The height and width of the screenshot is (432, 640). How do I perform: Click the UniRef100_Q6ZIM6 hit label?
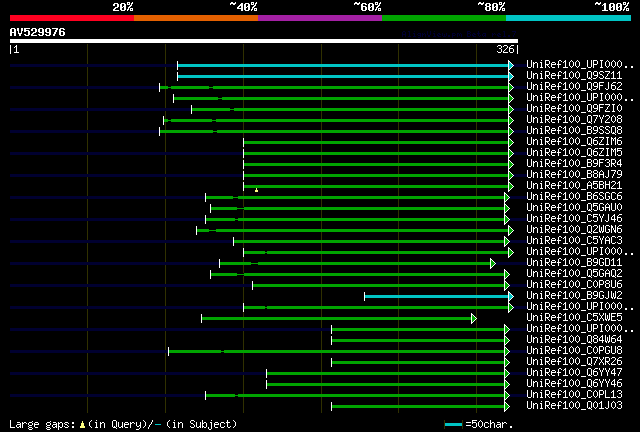574,142
